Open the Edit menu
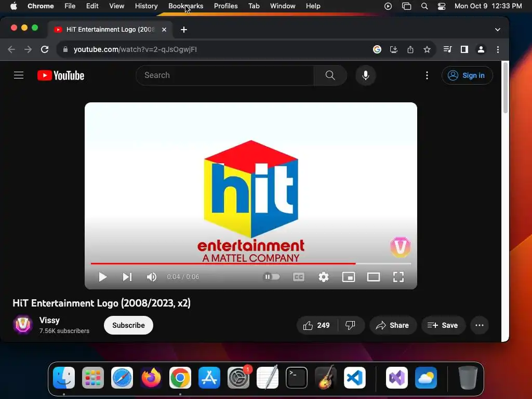 click(92, 6)
